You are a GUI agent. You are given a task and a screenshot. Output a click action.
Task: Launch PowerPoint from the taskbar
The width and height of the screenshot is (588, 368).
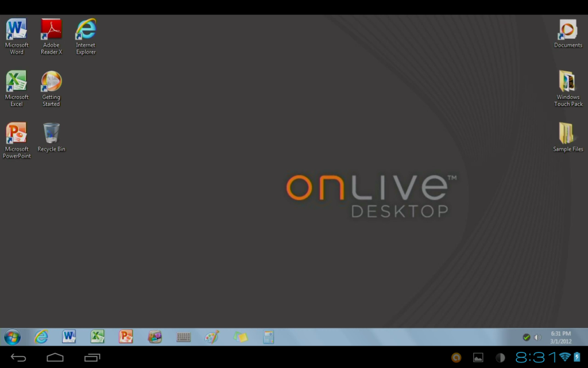click(126, 337)
